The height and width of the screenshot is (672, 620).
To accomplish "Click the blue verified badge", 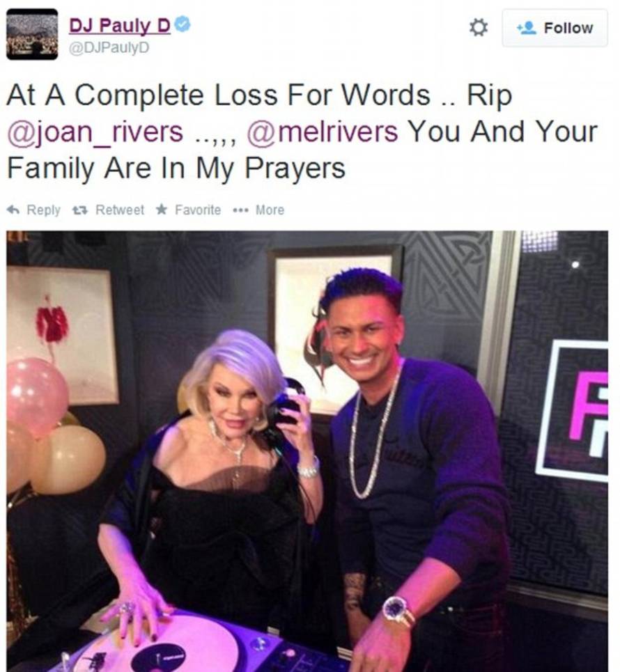I will point(183,24).
